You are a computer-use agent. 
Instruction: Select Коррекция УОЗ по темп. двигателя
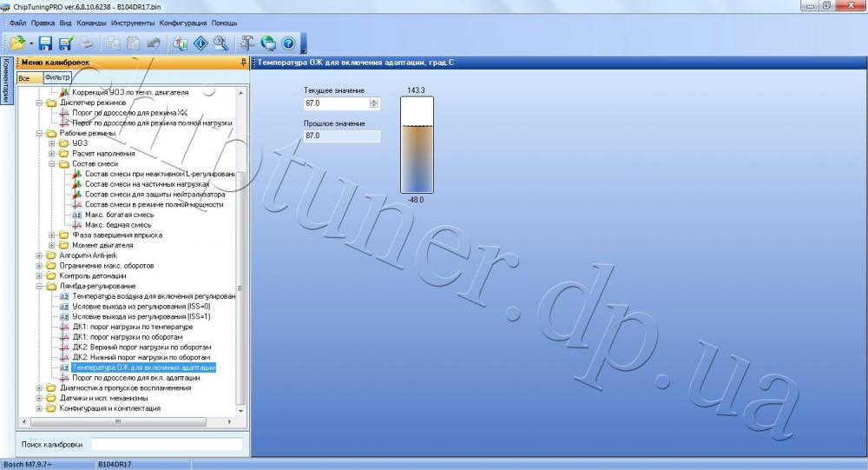click(x=131, y=93)
